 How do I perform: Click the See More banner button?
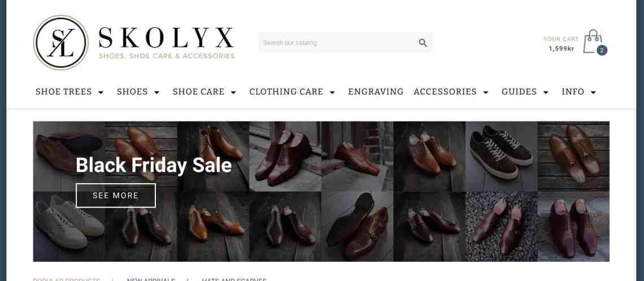(116, 196)
